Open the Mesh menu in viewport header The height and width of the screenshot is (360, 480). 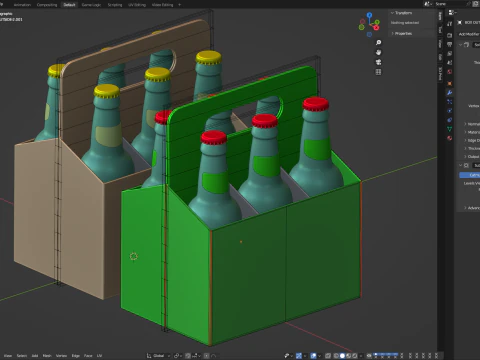point(47,356)
